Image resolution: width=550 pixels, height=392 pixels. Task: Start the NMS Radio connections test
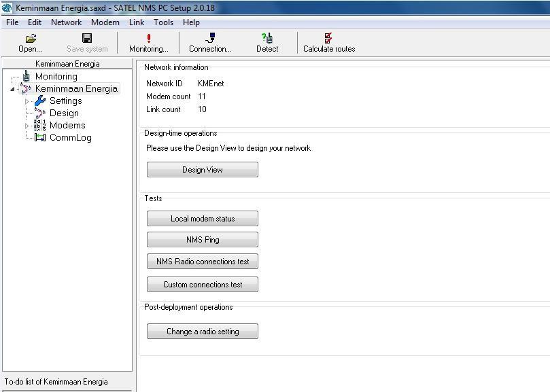pyautogui.click(x=203, y=261)
